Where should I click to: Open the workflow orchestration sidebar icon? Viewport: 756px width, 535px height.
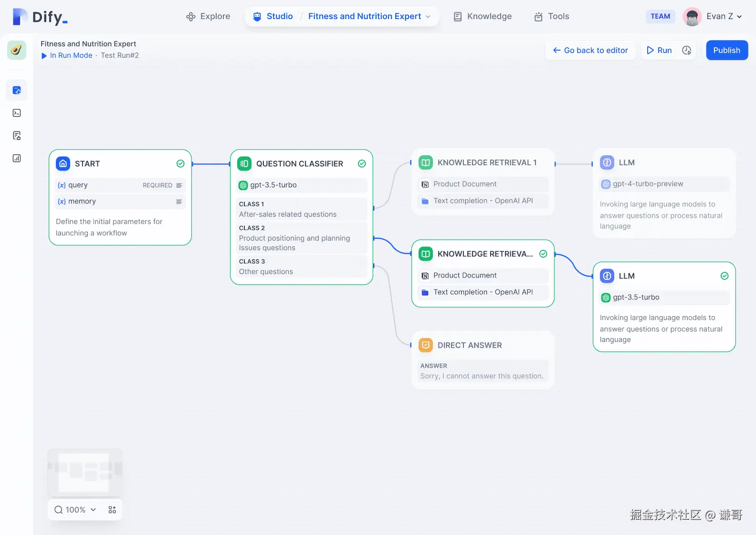click(x=17, y=90)
